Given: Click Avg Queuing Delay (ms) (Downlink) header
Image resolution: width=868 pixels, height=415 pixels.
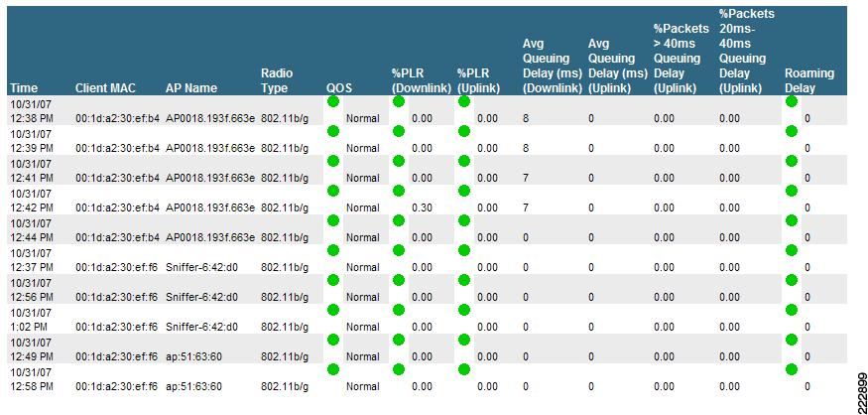Looking at the screenshot, I should [x=552, y=66].
